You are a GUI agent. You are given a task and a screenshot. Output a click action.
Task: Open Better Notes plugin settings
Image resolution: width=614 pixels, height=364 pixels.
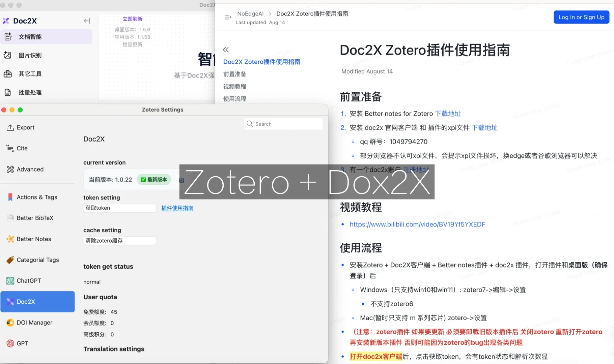(33, 239)
